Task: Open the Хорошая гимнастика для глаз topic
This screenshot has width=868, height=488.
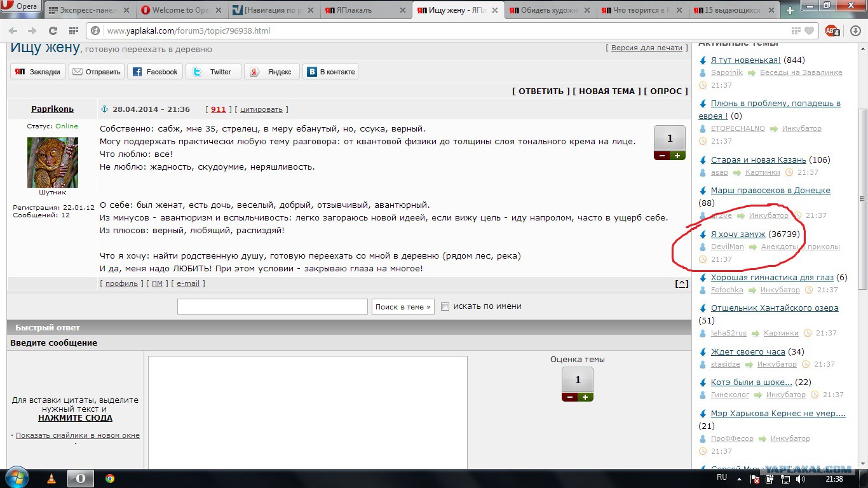Action: click(772, 278)
